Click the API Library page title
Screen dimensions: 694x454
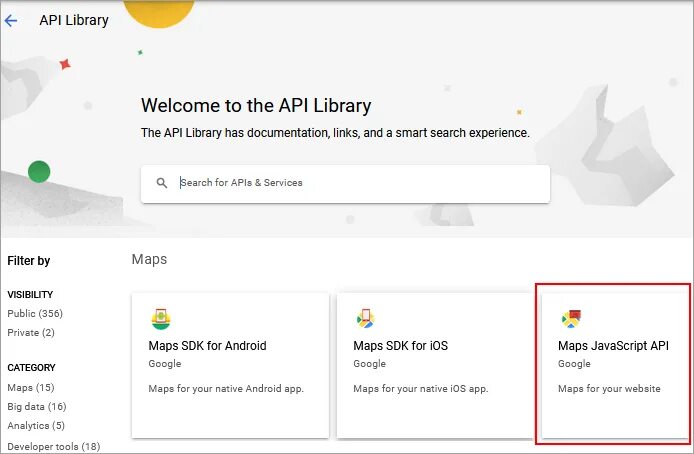click(74, 20)
